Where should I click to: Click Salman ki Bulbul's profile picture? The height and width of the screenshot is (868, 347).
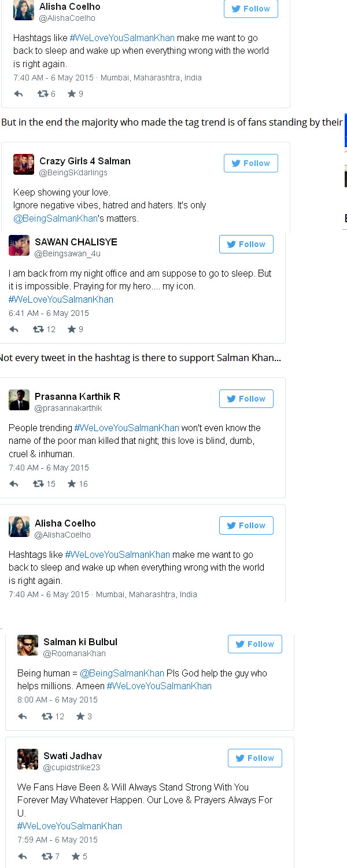(x=28, y=645)
